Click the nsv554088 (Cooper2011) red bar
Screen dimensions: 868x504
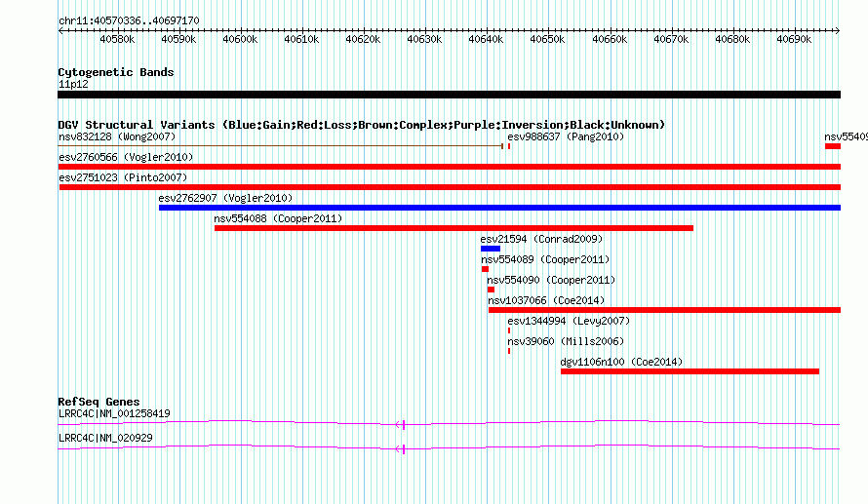point(454,228)
